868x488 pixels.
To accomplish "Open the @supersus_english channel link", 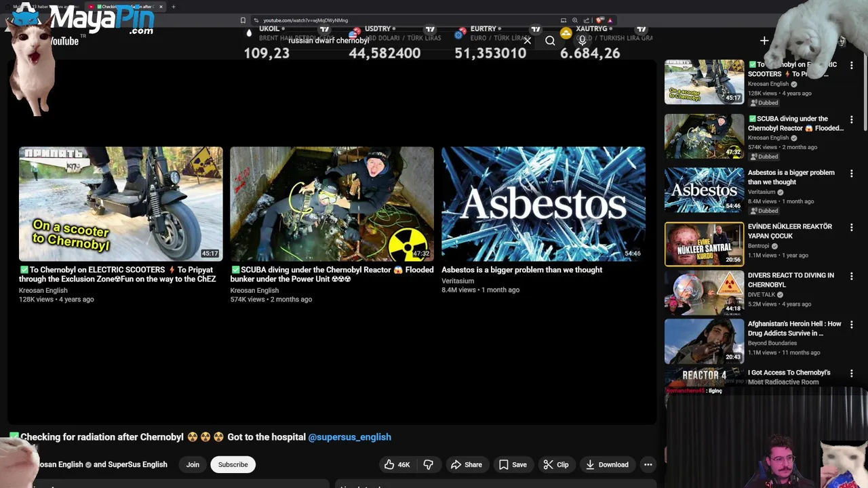I will 349,437.
